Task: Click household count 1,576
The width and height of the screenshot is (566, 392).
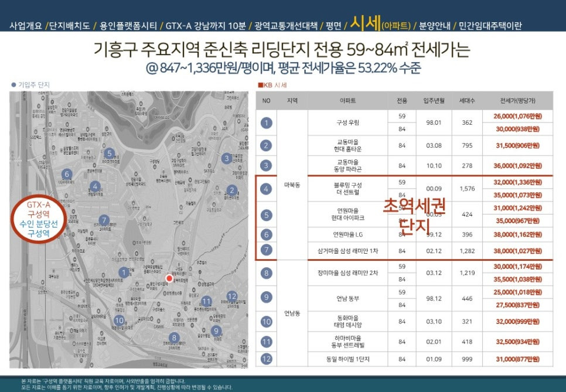Action: tap(467, 189)
